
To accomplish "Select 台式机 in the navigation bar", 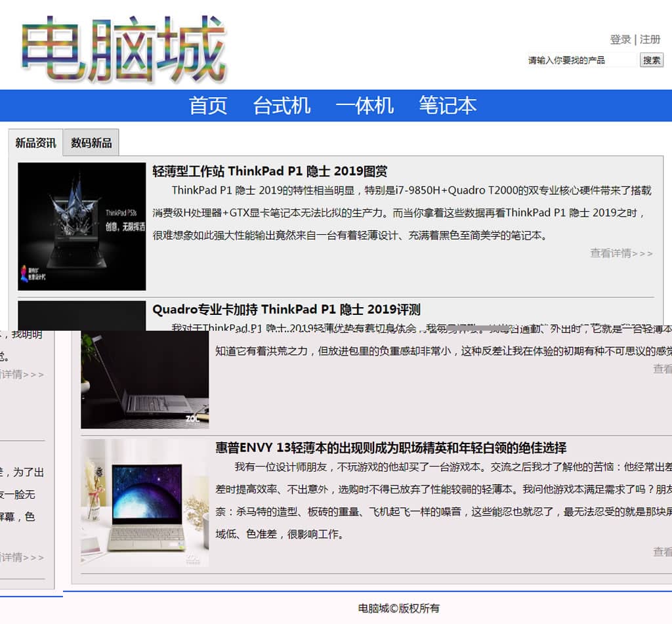I will click(x=282, y=106).
